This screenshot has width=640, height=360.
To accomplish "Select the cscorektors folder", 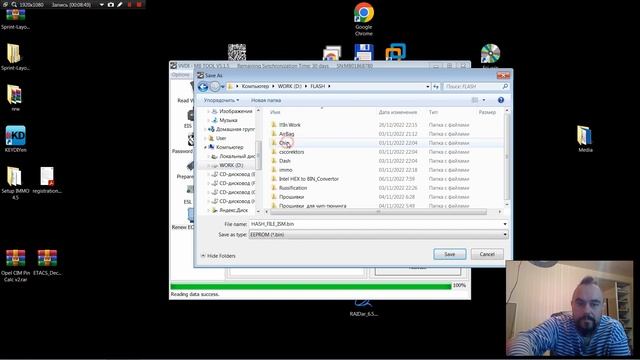I will [x=291, y=152].
